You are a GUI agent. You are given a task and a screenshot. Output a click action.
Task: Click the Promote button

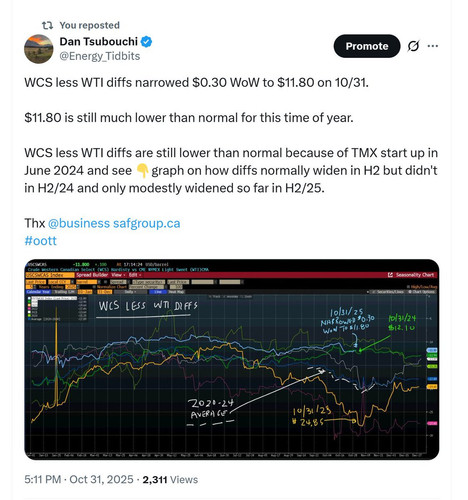[x=367, y=46]
